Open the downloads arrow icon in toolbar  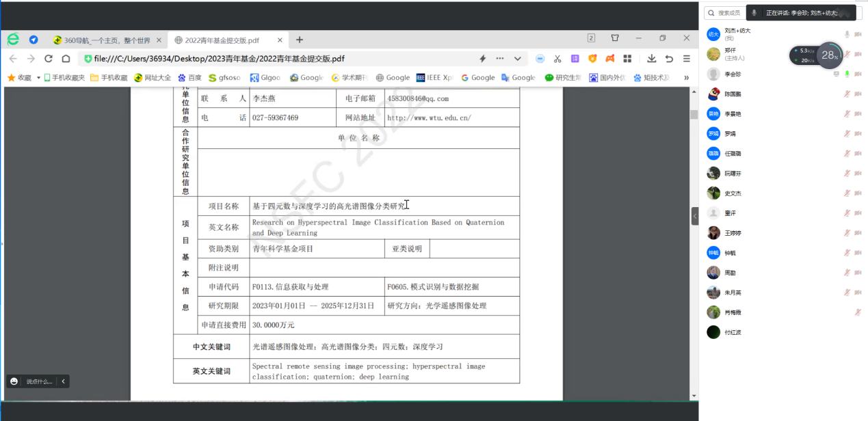(652, 59)
